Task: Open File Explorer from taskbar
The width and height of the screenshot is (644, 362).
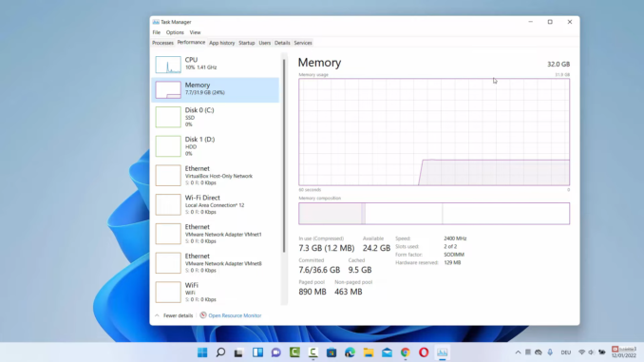Action: click(x=369, y=352)
